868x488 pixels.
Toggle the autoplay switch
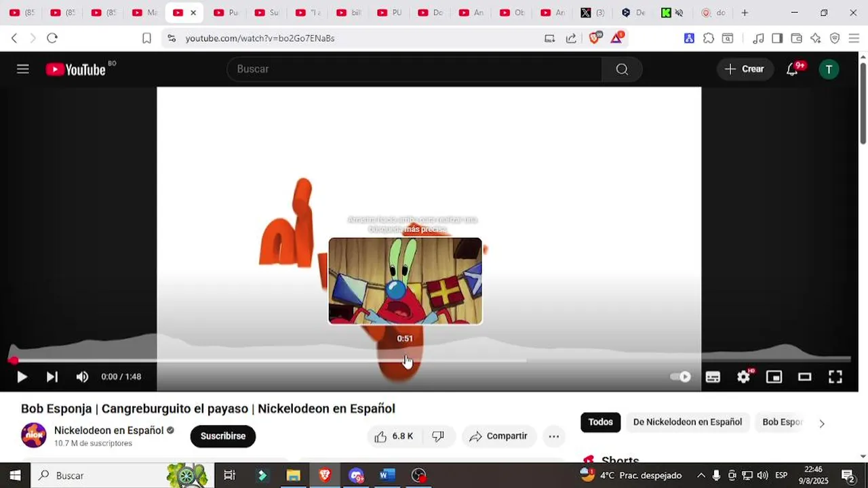(x=680, y=377)
